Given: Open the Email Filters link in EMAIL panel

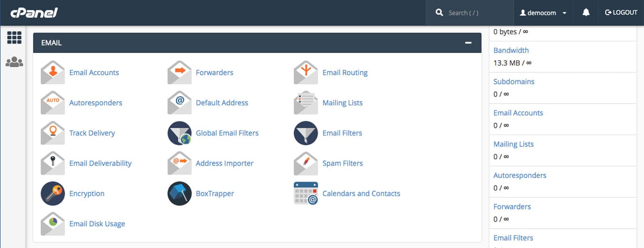Looking at the screenshot, I should point(342,133).
